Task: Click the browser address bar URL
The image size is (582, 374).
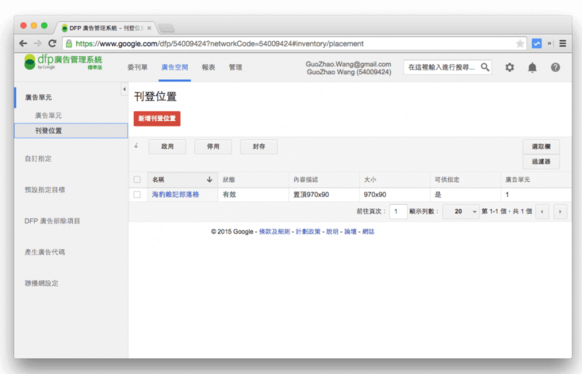Action: point(220,44)
